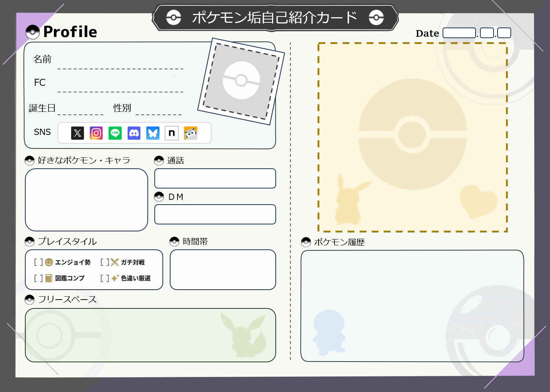Viewport: 550px width, 392px height.
Task: Click the book 図鑑コンプ icon
Action: [49, 278]
